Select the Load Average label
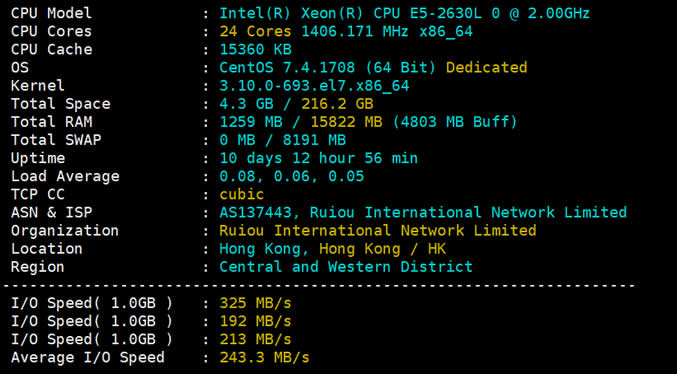Screen dimensions: 677x374 coord(65,177)
